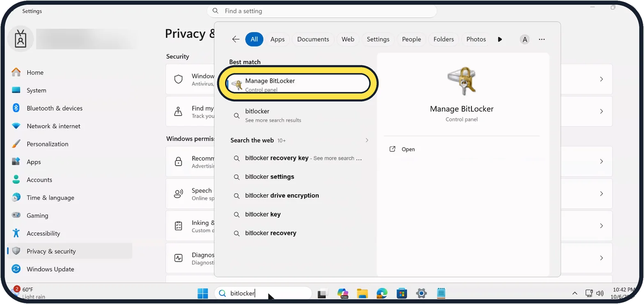This screenshot has width=644, height=304.
Task: Go back using the search panel arrow
Action: [x=236, y=39]
